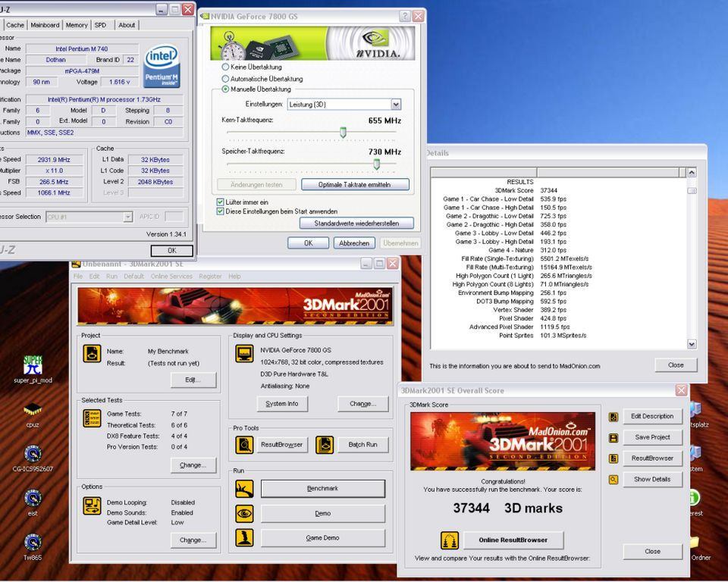
Task: Click the Selected Tests checklist icon
Action: click(x=92, y=418)
